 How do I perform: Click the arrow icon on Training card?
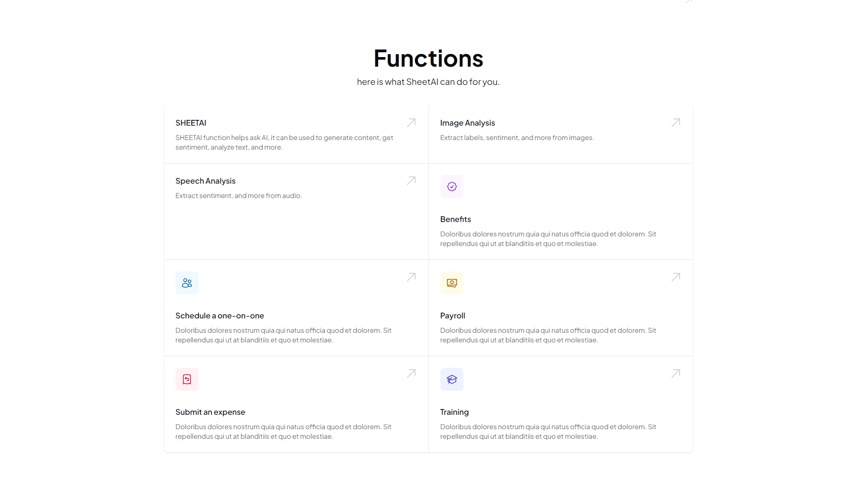[x=676, y=374]
